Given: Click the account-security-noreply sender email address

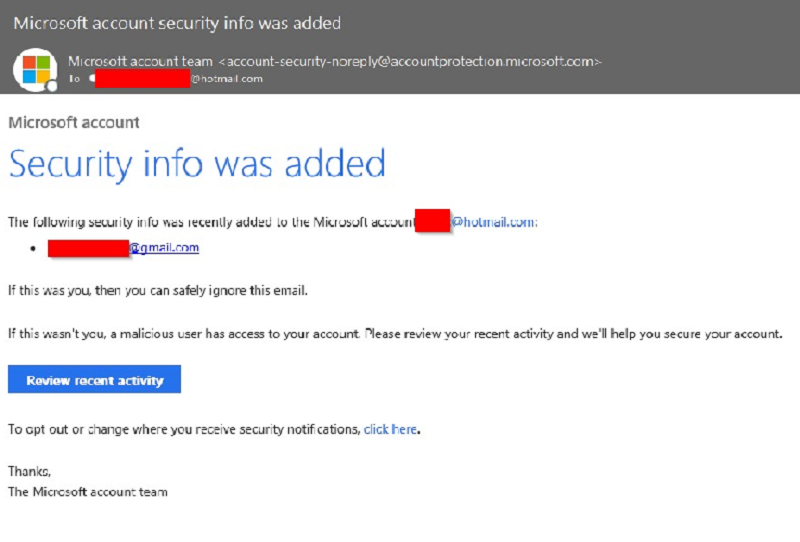Looking at the screenshot, I should tap(410, 62).
